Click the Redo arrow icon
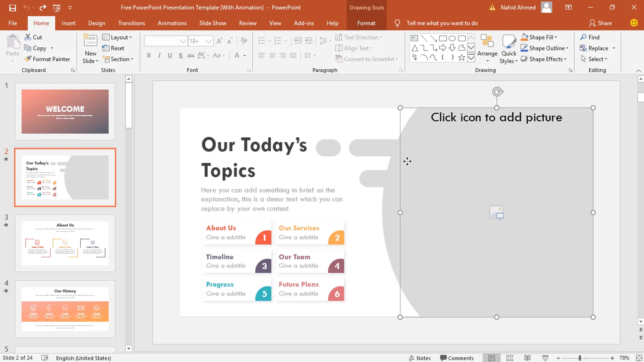Viewport: 644px width, 362px height. point(43,7)
